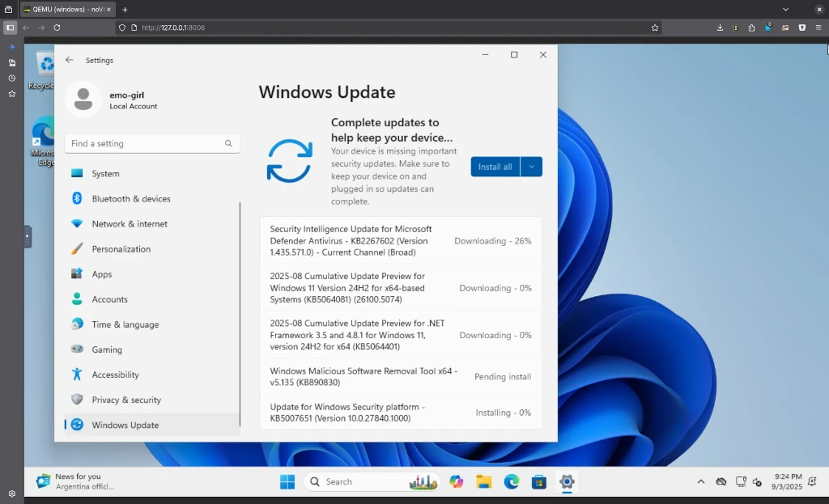Viewport: 829px width, 504px height.
Task: Open a new browser tab
Action: [x=125, y=10]
